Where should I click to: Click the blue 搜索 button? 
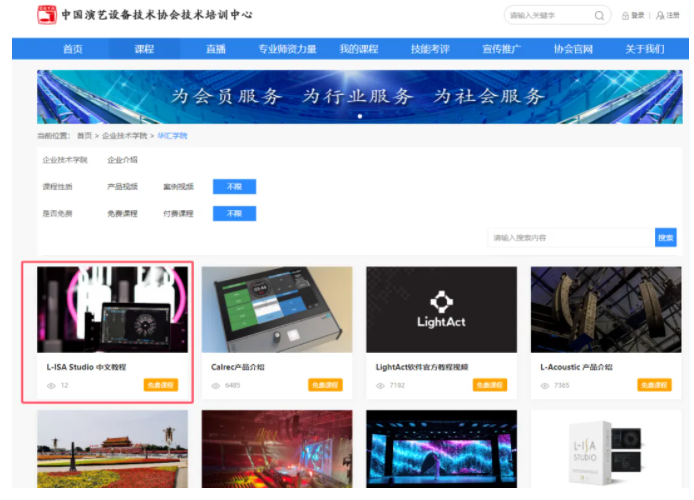pos(666,238)
